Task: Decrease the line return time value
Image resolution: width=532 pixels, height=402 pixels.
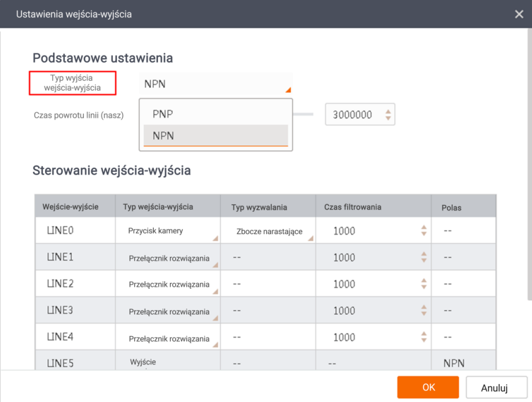Action: (388, 118)
